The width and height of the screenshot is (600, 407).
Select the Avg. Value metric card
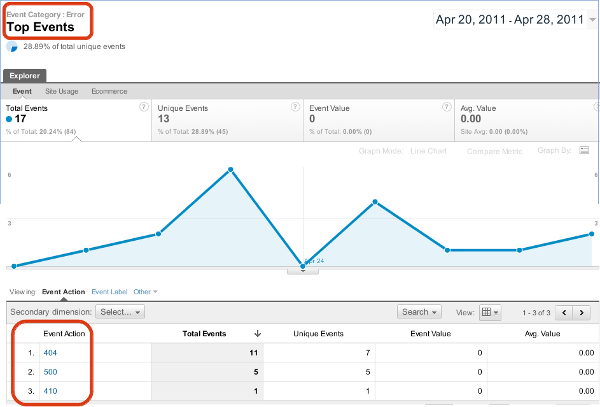(527, 120)
